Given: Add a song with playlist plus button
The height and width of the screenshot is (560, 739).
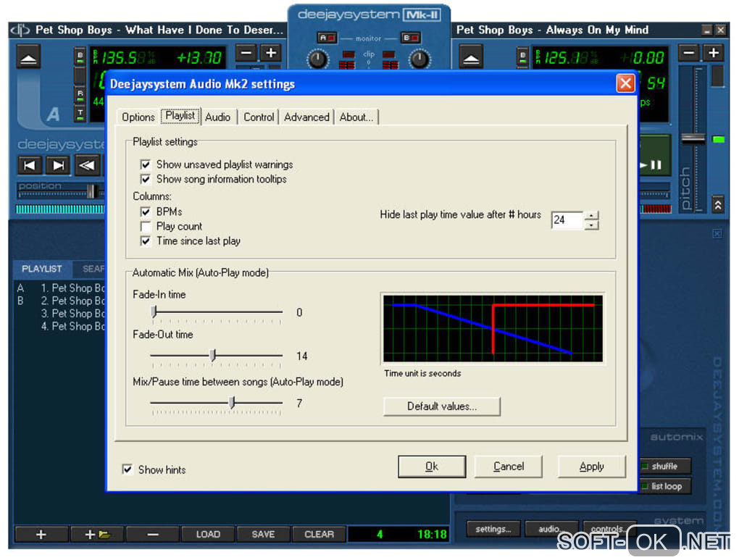Looking at the screenshot, I should click(41, 534).
